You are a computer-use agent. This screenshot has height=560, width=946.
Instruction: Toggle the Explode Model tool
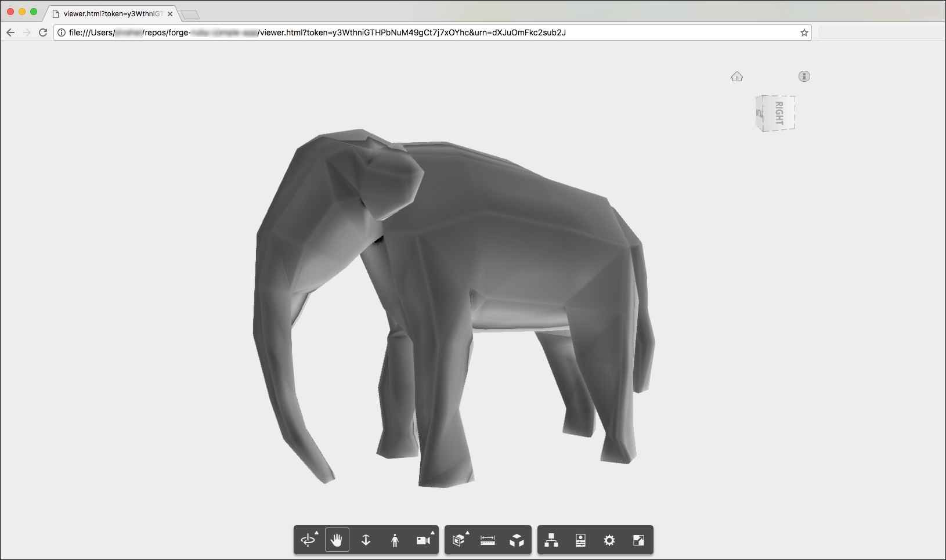click(x=517, y=540)
